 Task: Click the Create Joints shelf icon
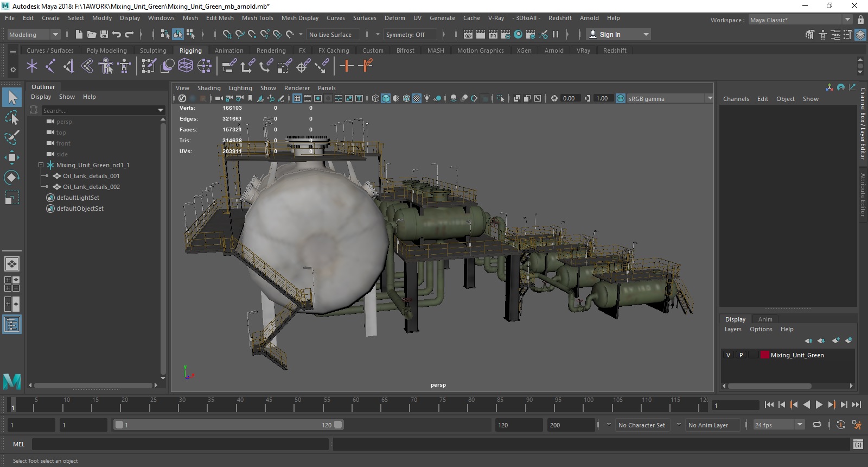tap(50, 66)
